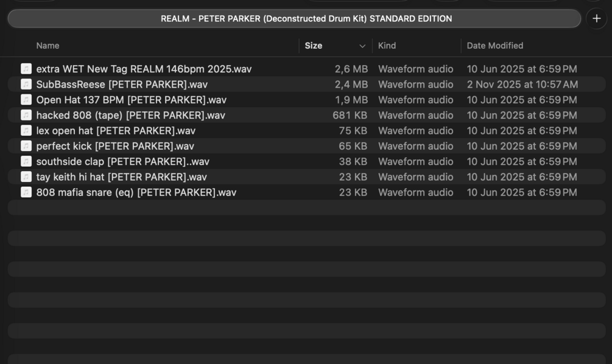612x364 pixels.
Task: Click the 2,6 MB size value
Action: (351, 69)
